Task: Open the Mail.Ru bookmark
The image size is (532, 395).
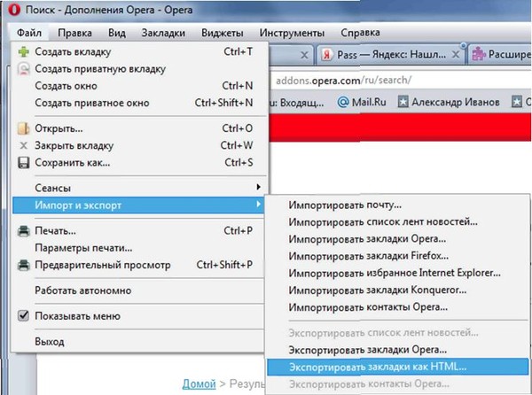Action: [x=362, y=102]
